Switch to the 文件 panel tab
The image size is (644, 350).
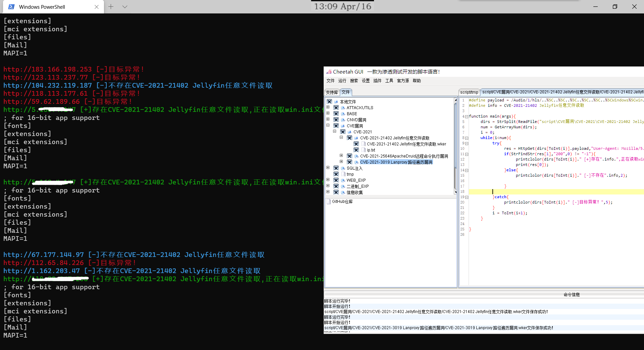pyautogui.click(x=346, y=92)
